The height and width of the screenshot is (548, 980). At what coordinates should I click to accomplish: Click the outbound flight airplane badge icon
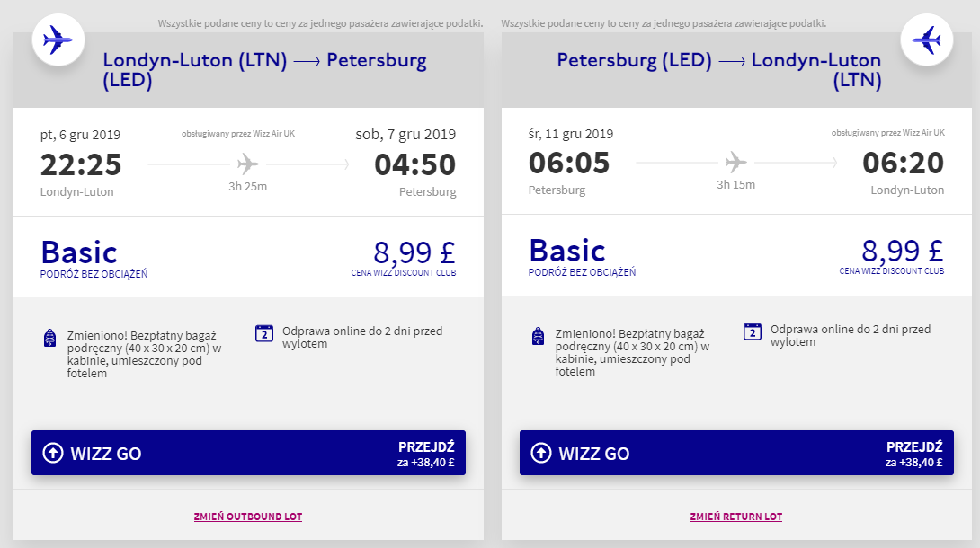(58, 40)
